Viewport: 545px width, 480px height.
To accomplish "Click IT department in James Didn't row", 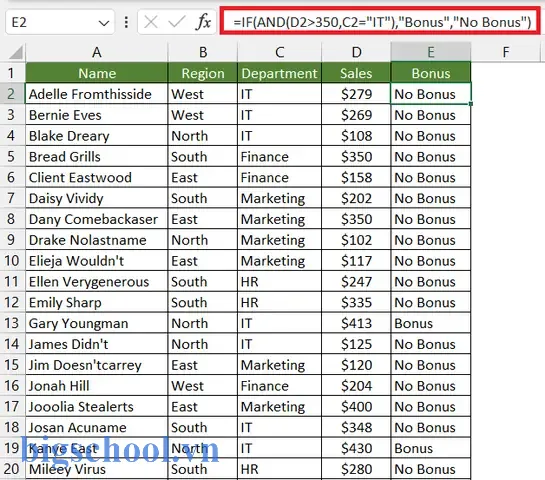I will pos(279,344).
